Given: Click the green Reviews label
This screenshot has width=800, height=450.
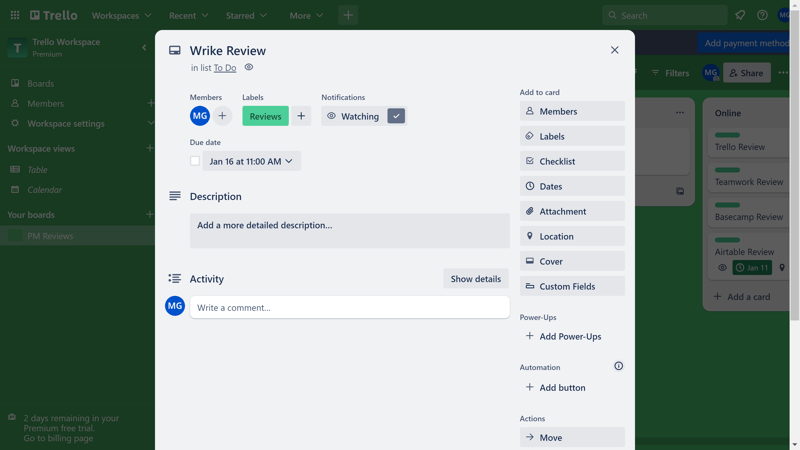Looking at the screenshot, I should click(265, 116).
